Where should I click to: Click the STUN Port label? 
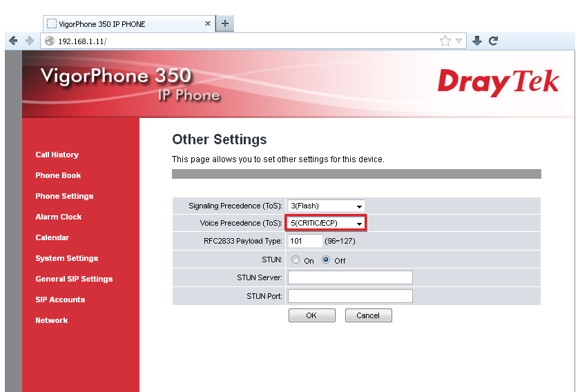pos(264,296)
